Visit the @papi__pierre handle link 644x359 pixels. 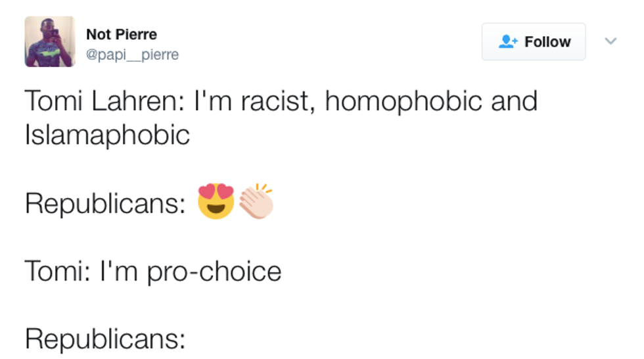(x=132, y=54)
